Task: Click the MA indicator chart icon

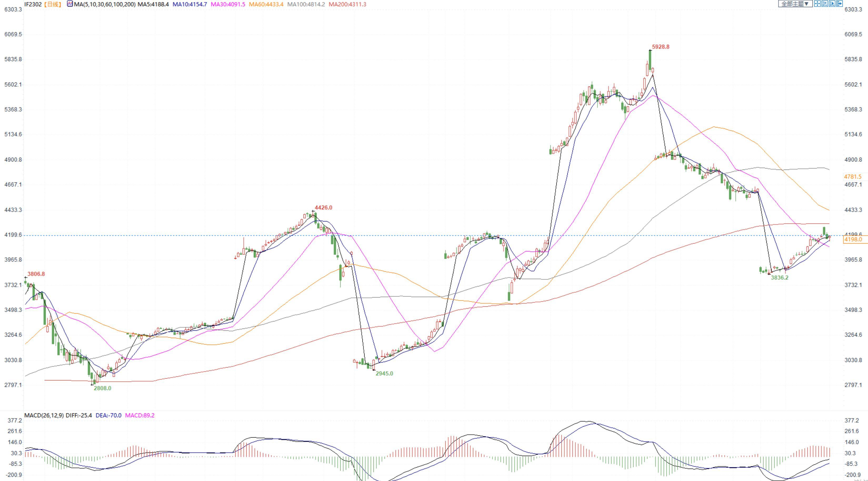Action: pyautogui.click(x=70, y=4)
